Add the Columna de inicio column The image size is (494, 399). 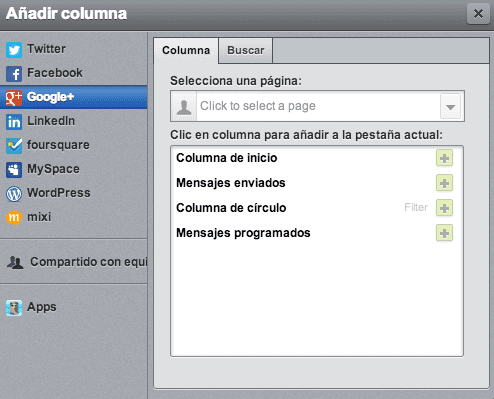444,158
